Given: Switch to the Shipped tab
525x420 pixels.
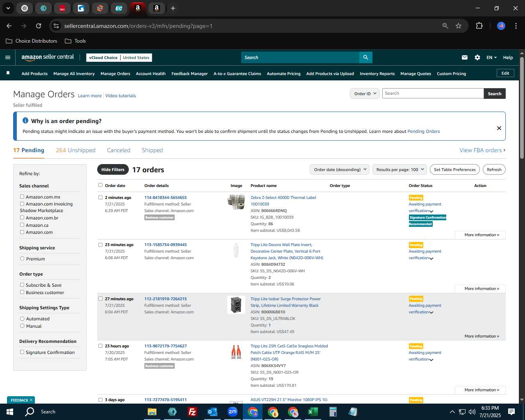Looking at the screenshot, I should click(152, 150).
